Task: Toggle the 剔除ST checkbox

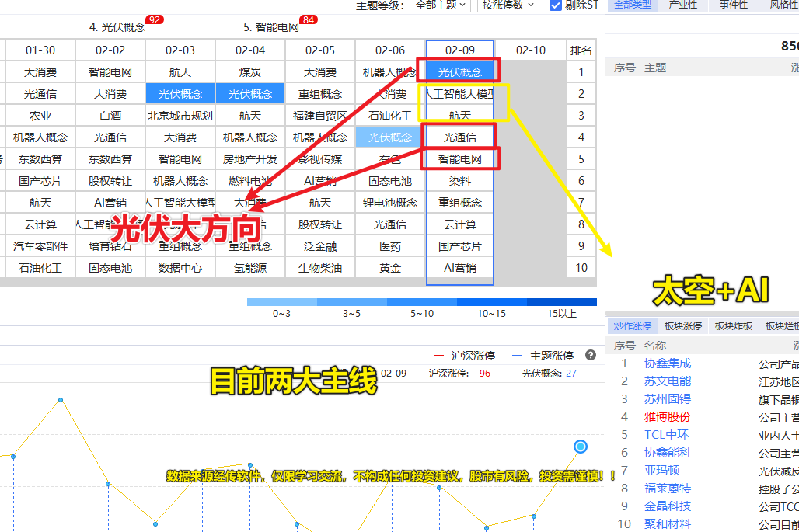Action: click(556, 5)
